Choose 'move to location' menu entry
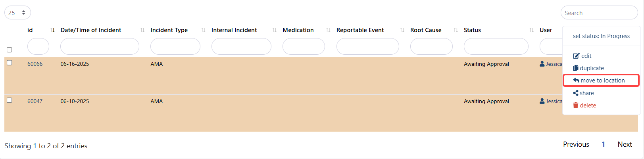The width and height of the screenshot is (644, 159). click(602, 80)
